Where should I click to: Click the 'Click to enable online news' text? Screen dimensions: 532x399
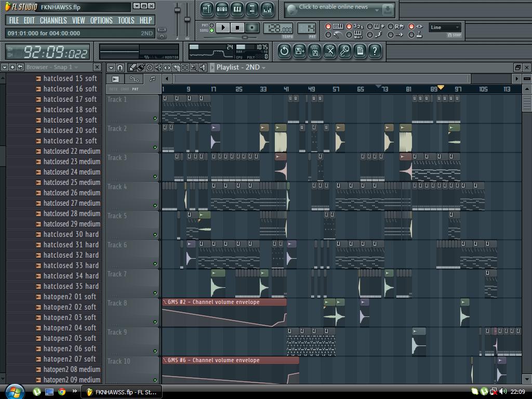point(333,7)
